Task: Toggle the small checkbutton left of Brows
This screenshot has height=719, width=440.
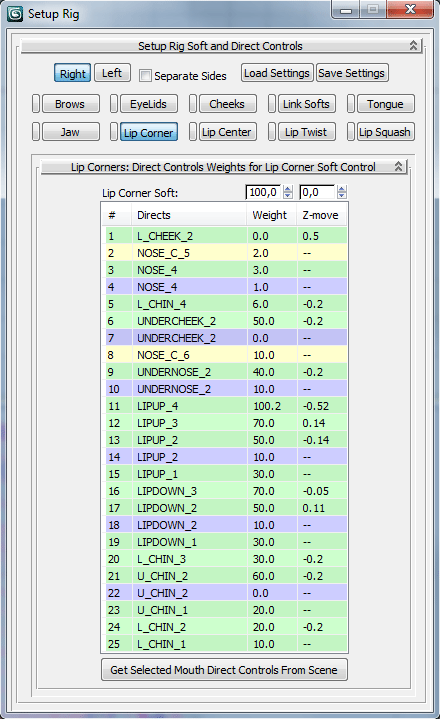Action: [x=36, y=104]
